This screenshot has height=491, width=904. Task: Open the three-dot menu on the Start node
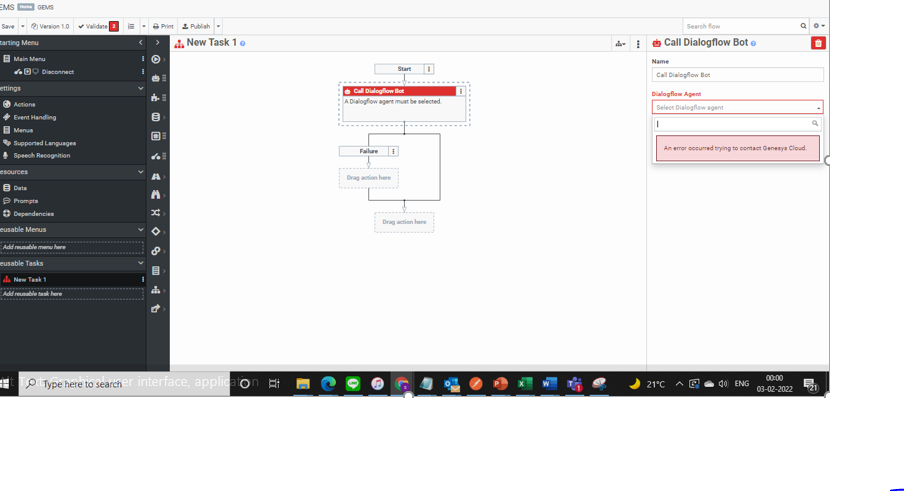429,69
